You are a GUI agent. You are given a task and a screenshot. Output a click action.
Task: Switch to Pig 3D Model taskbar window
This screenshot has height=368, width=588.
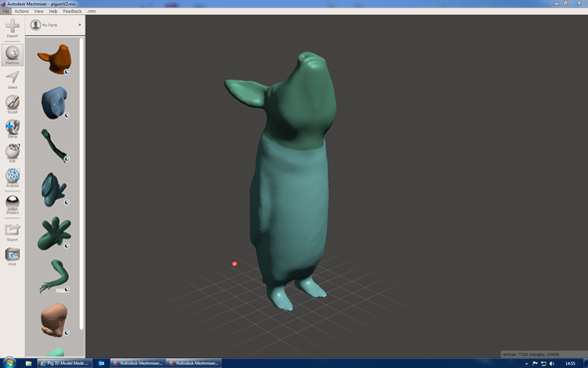[65, 363]
